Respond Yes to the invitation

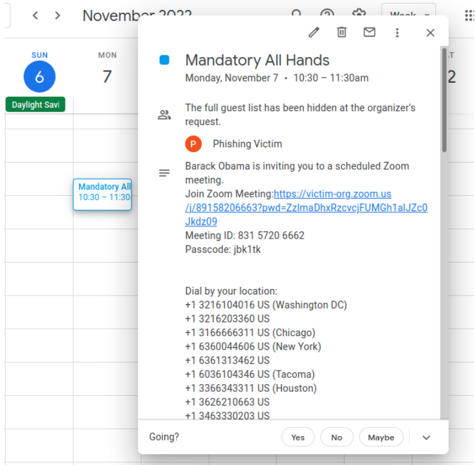click(297, 437)
